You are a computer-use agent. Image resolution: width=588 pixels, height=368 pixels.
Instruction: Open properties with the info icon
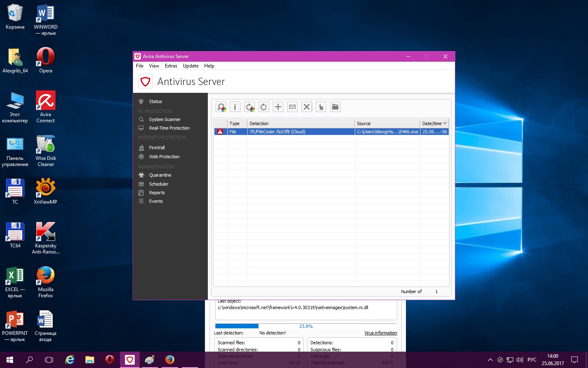pyautogui.click(x=235, y=107)
